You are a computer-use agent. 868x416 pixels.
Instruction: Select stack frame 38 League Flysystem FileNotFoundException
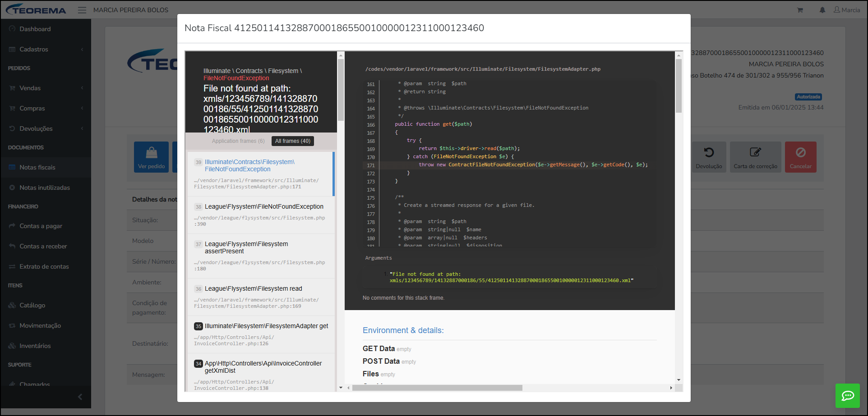pyautogui.click(x=261, y=215)
